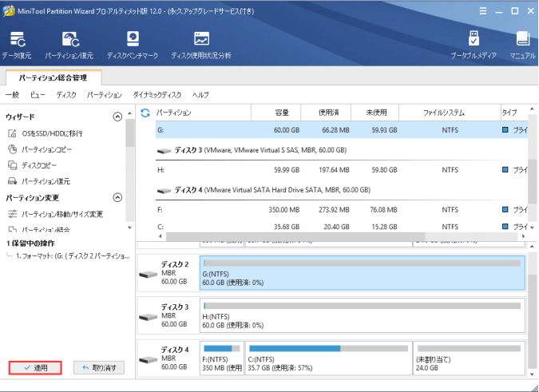Start パーティションコピー wizard

point(40,149)
